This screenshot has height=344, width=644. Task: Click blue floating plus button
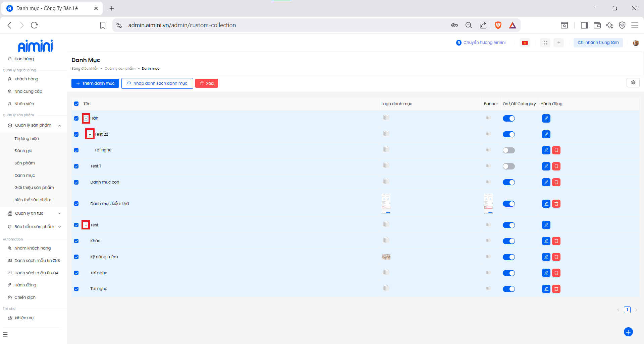[628, 332]
